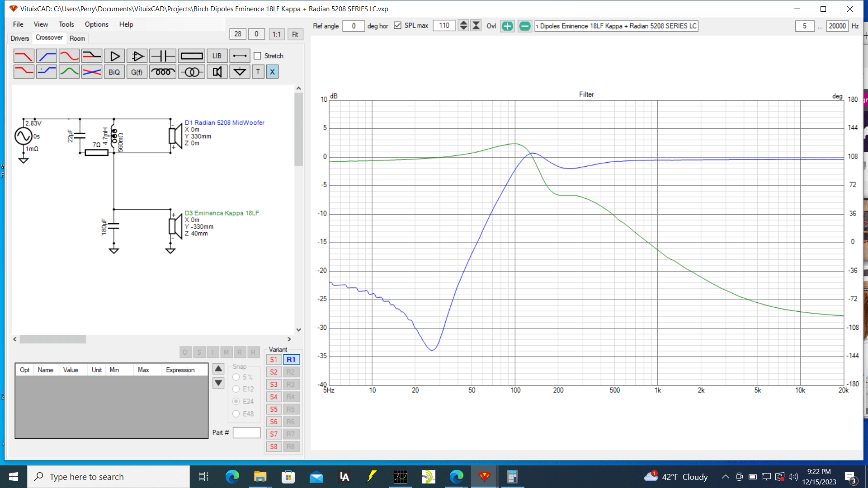The width and height of the screenshot is (868, 488).
Task: Click the Fit schematic button
Action: 295,34
